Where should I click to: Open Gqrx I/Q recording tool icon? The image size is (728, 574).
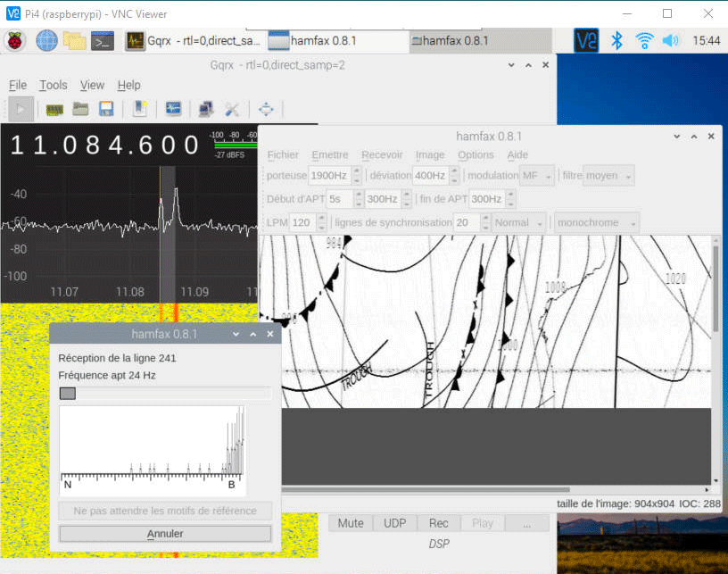click(173, 109)
